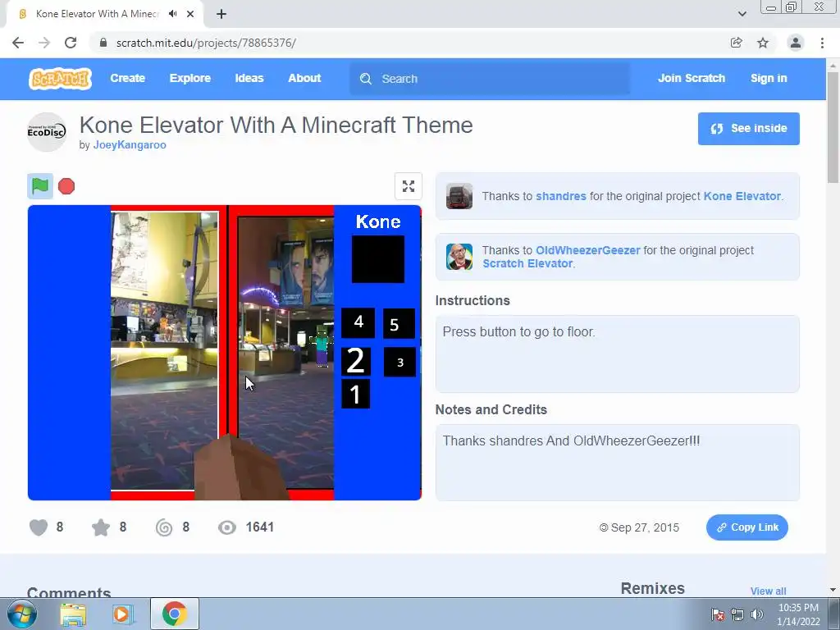Click browser back arrow

coord(18,43)
